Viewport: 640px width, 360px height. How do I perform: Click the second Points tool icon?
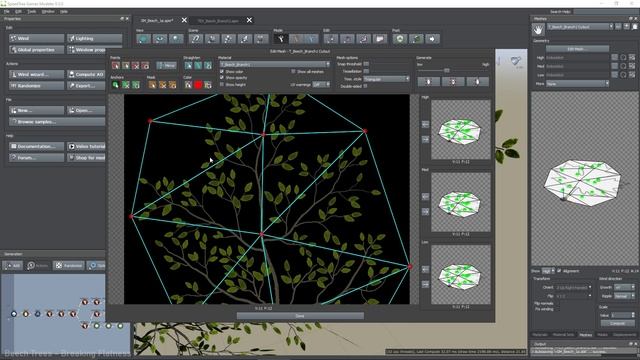pos(126,65)
